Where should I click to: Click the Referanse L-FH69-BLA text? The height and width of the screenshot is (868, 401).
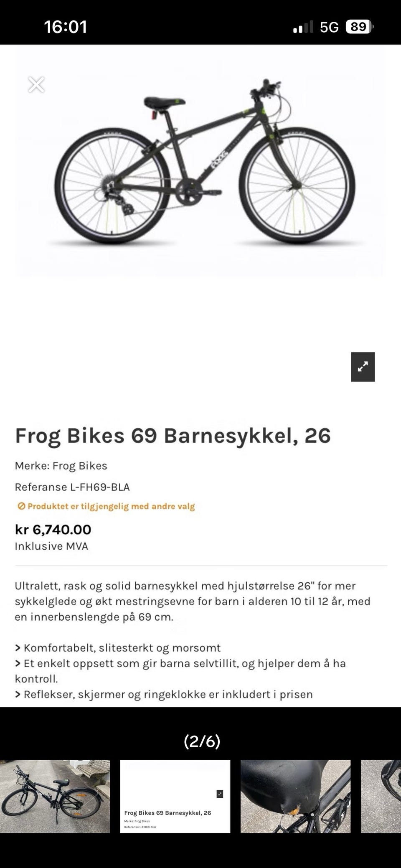(x=72, y=487)
